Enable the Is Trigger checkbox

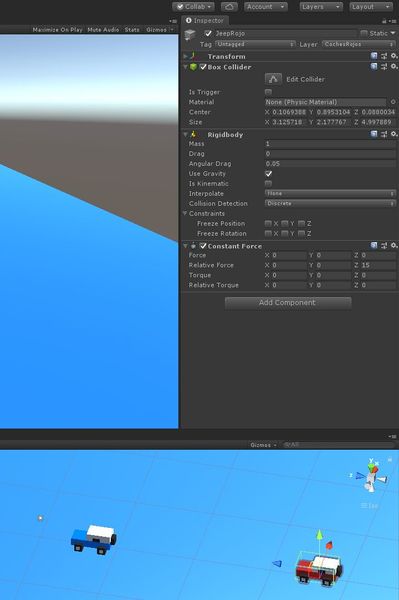[x=268, y=92]
